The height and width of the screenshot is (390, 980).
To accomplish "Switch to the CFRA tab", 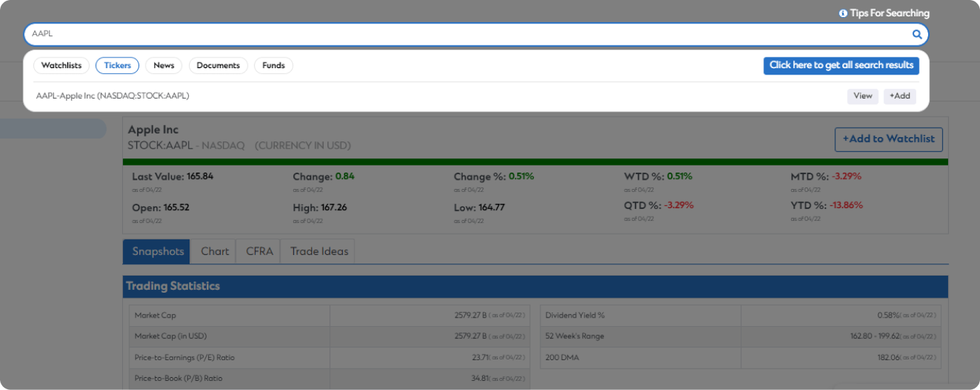I will (259, 251).
